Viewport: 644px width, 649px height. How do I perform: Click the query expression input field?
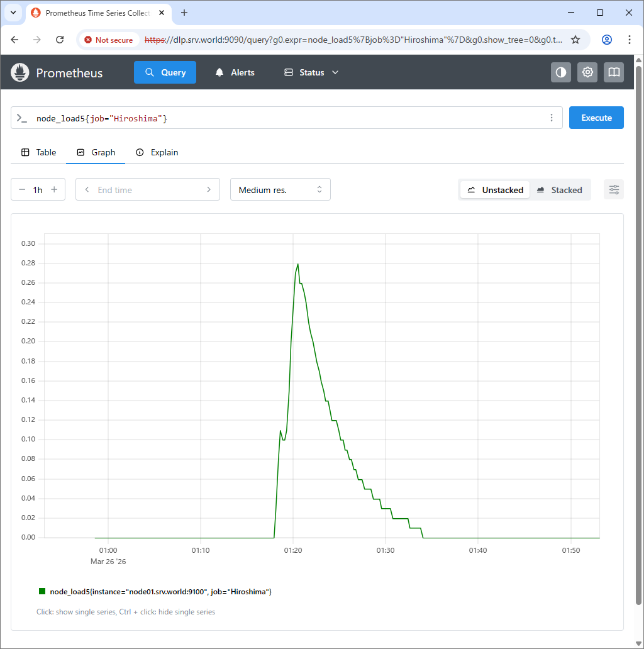286,118
